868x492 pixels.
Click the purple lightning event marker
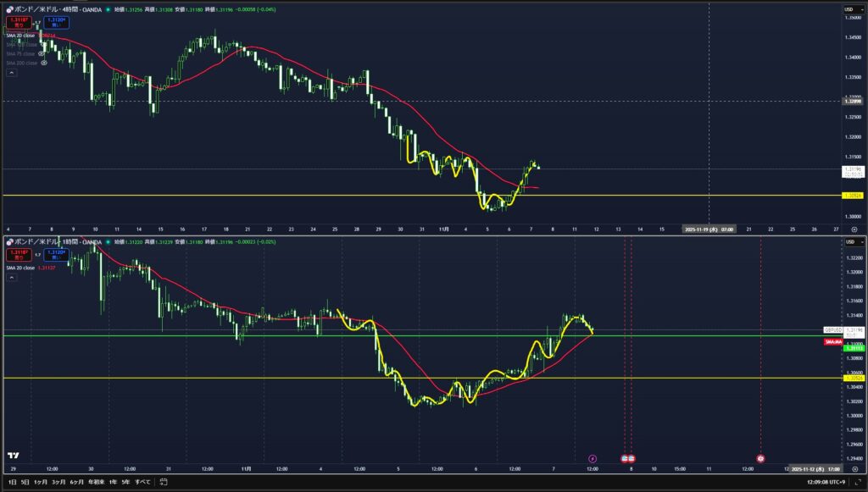tap(593, 458)
